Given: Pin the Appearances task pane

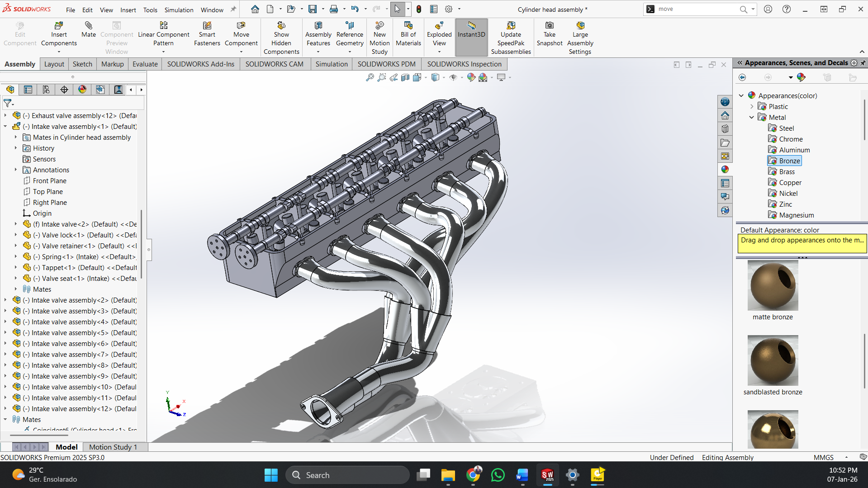Looking at the screenshot, I should pos(863,63).
